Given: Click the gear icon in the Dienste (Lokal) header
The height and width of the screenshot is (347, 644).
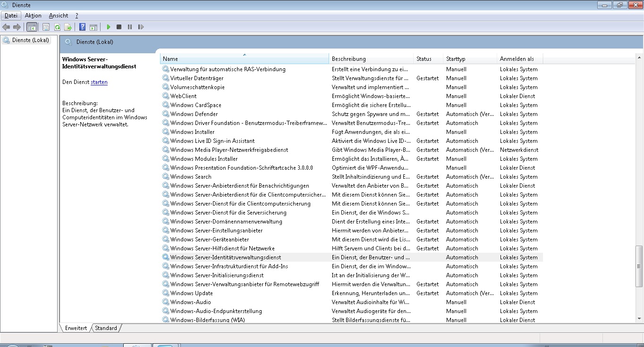Looking at the screenshot, I should click(x=68, y=42).
